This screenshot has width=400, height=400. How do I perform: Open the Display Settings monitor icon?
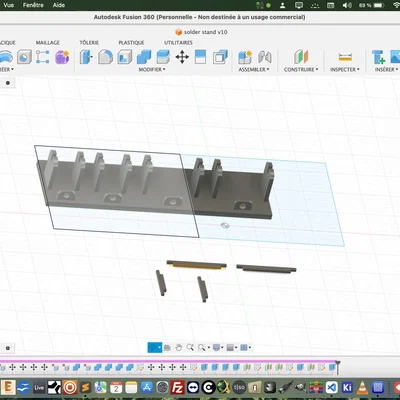216,348
